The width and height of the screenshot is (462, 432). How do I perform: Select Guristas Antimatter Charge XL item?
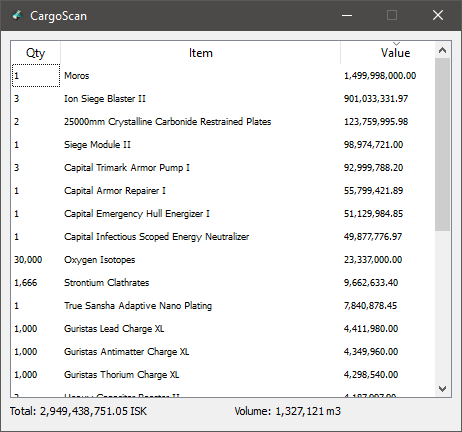pyautogui.click(x=126, y=352)
